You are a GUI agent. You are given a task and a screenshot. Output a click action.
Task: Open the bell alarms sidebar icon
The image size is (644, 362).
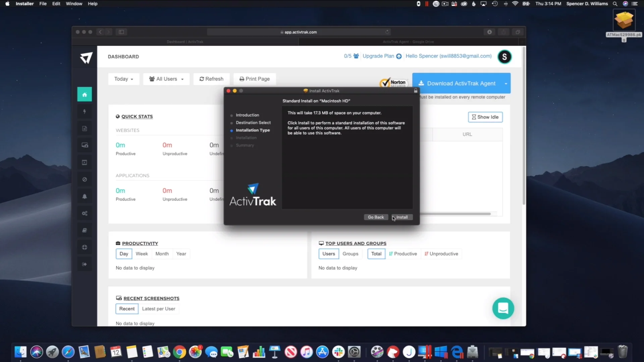[85, 196]
